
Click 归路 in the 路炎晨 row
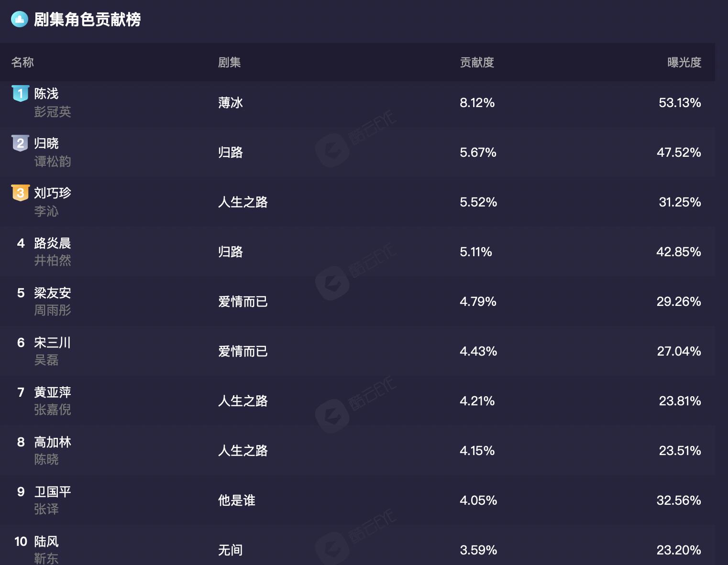pyautogui.click(x=230, y=252)
